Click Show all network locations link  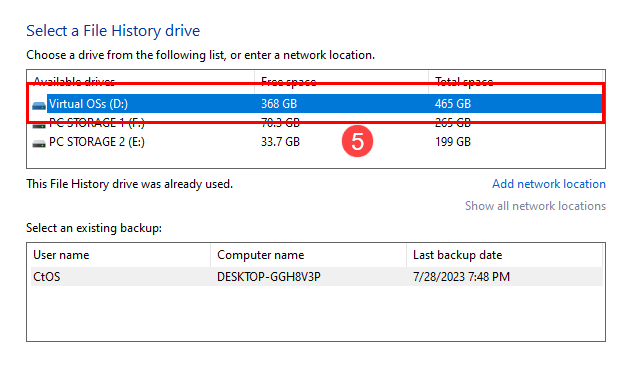coord(535,206)
